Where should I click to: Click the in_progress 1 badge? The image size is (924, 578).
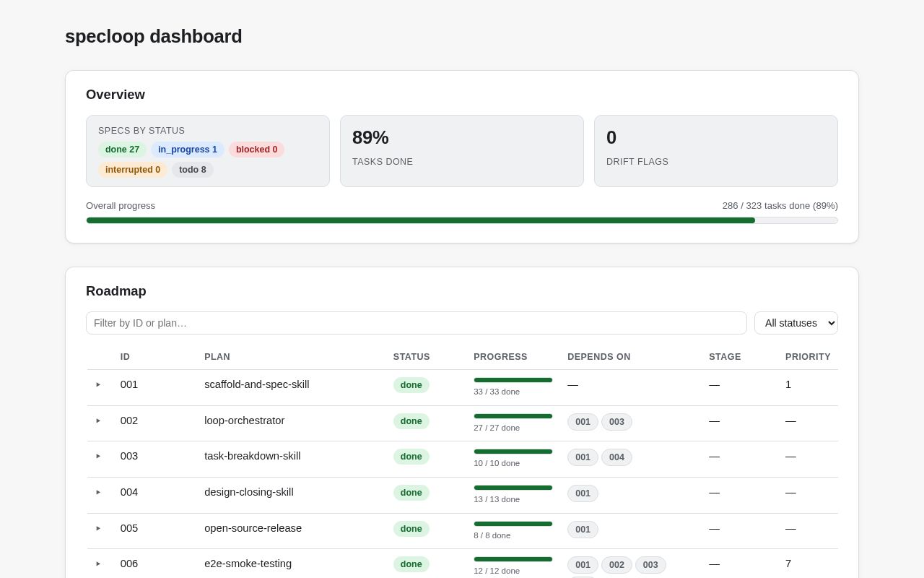pos(188,150)
